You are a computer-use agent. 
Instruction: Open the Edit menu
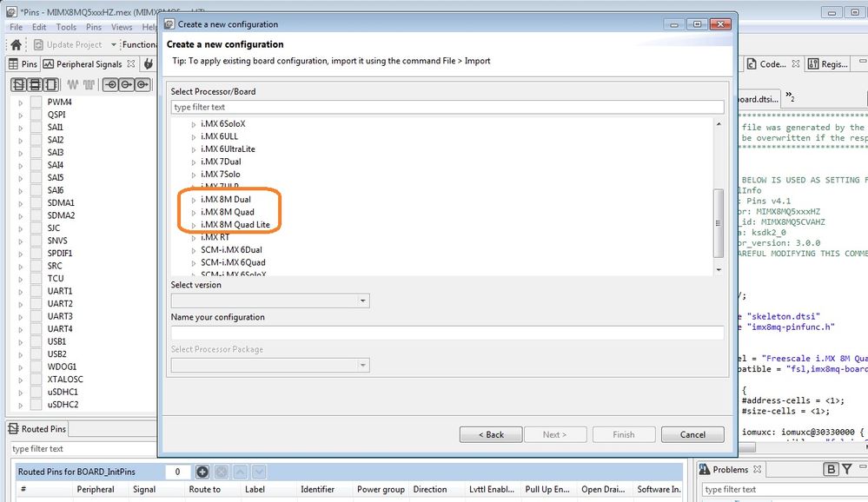click(x=39, y=27)
